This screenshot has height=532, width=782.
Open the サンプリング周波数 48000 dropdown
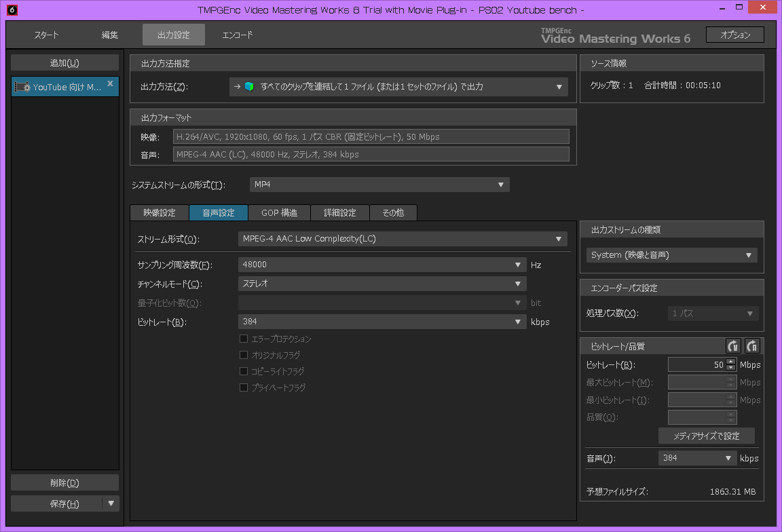(382, 265)
